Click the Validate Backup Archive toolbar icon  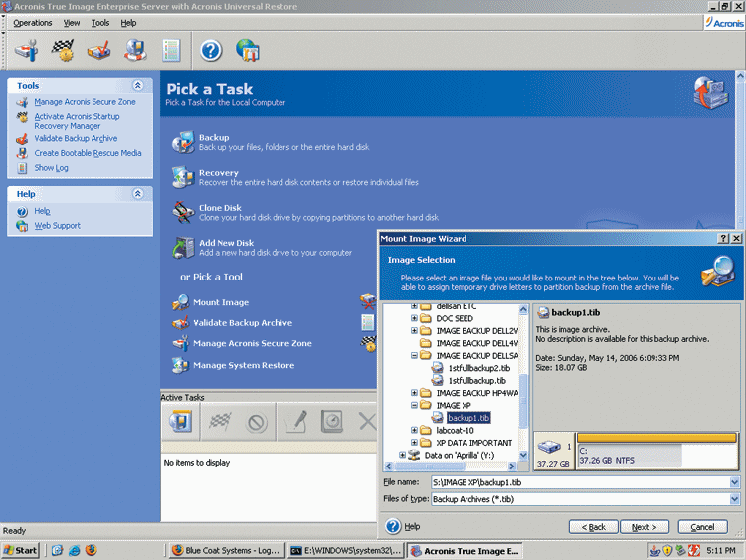(98, 50)
